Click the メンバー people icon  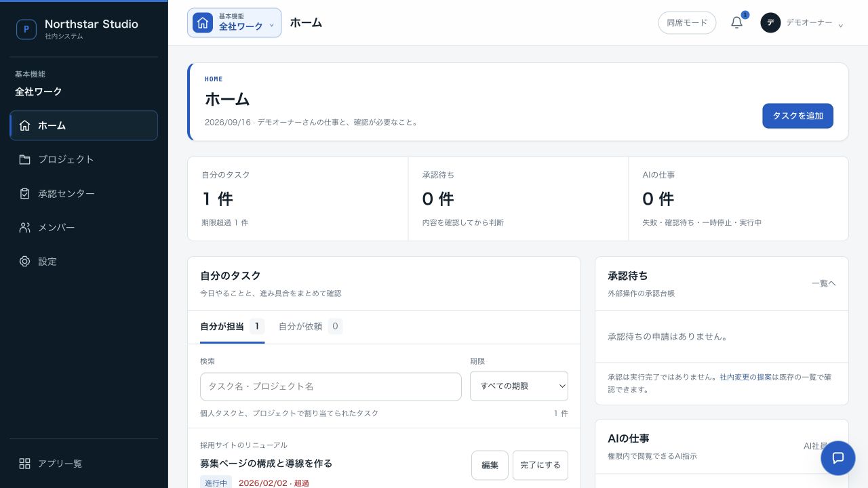coord(25,227)
